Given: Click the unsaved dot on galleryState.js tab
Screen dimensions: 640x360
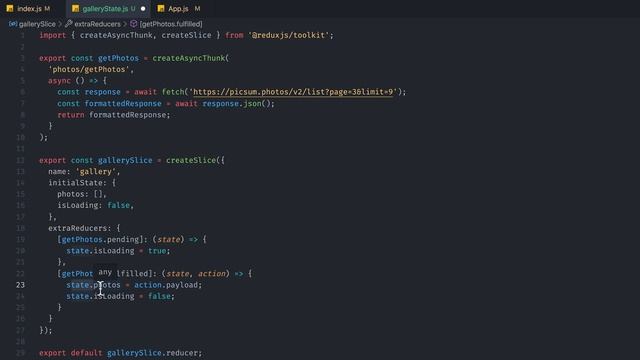Looking at the screenshot, I should pos(143,9).
